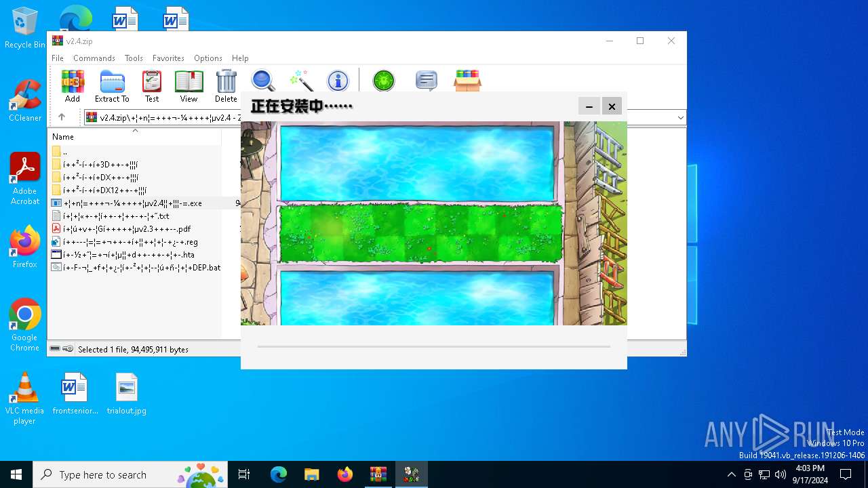Click the key icon in WinRAR status bar
This screenshot has height=488, width=868.
[x=68, y=349]
